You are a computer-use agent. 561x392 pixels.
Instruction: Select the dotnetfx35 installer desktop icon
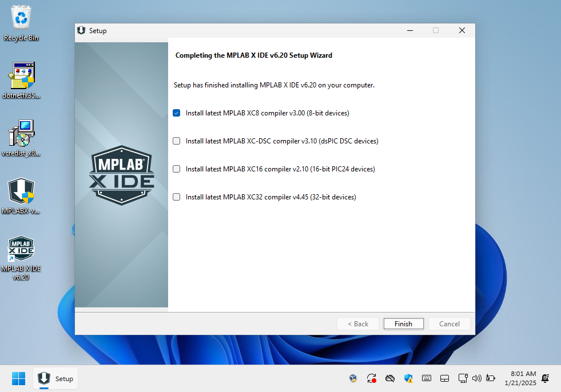coord(21,81)
